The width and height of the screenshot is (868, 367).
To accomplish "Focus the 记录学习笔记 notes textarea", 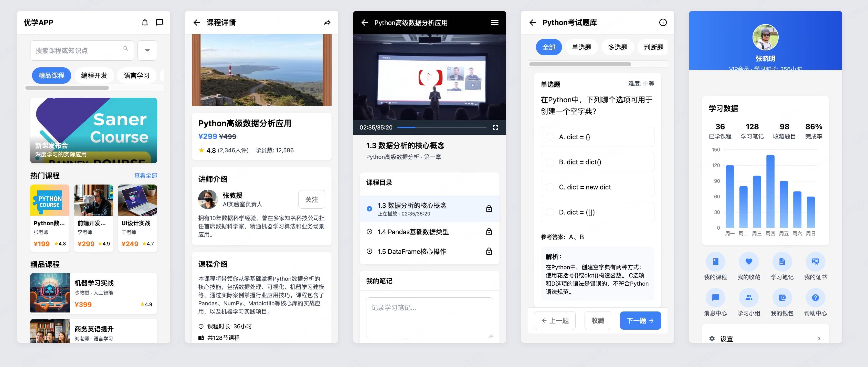I will [429, 318].
